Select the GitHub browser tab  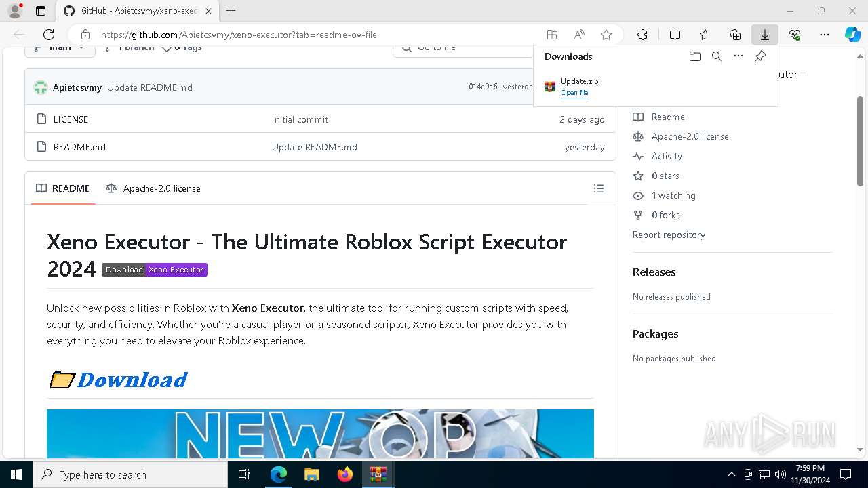coord(138,11)
